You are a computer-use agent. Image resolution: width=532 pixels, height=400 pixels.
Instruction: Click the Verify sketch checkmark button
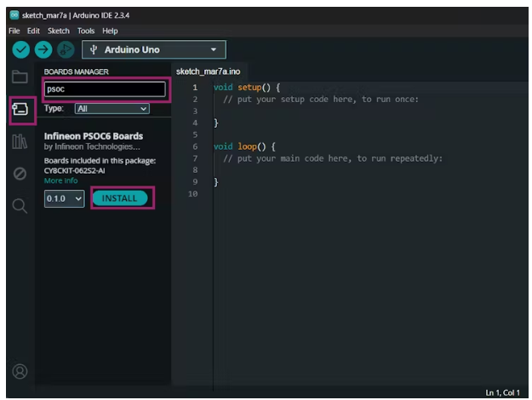coord(21,50)
